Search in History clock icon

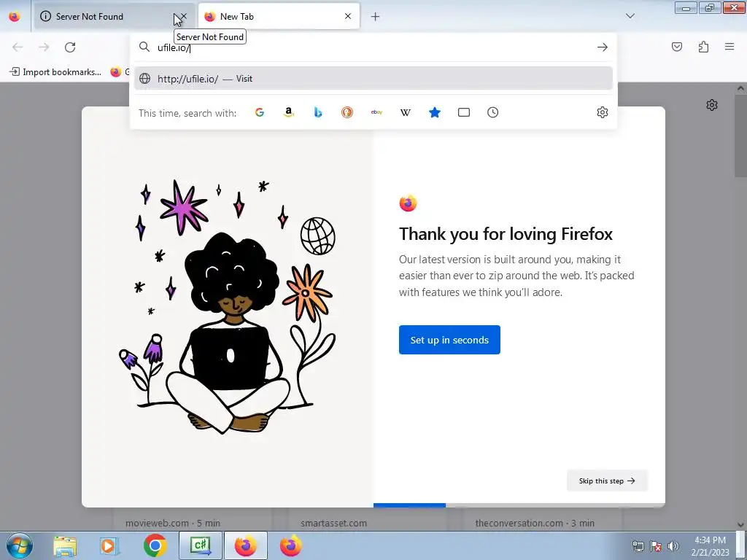[x=492, y=112]
